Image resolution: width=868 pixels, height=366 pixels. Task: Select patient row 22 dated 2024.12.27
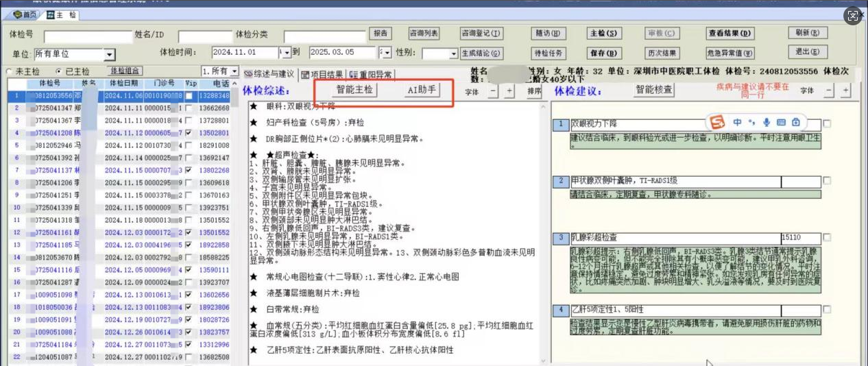tap(119, 357)
